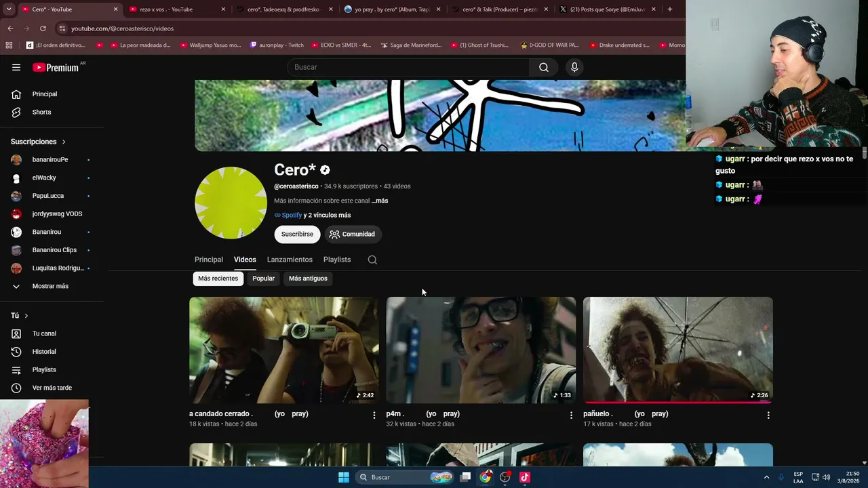
Task: Search within the Cero* channel
Action: click(372, 260)
